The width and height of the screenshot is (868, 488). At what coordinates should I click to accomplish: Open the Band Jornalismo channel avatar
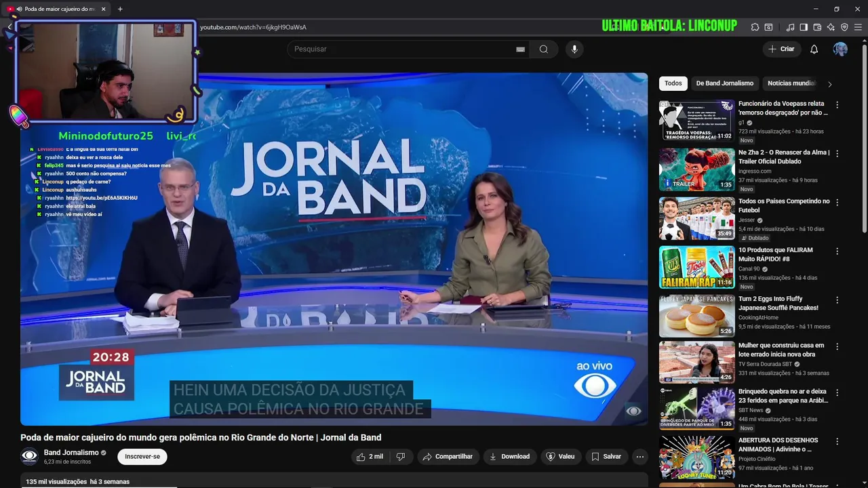[29, 457]
